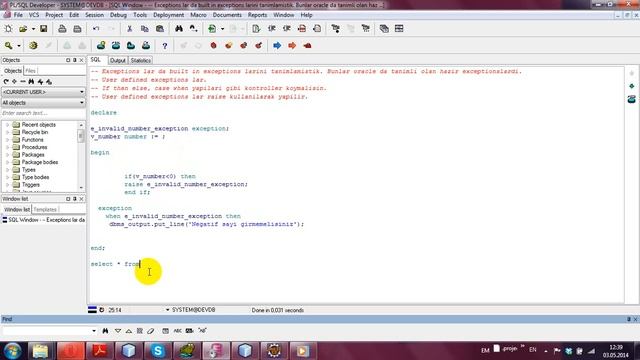The width and height of the screenshot is (640, 360).
Task: Click the Find binoculars icon in main toolbar
Action: pyautogui.click(x=179, y=29)
